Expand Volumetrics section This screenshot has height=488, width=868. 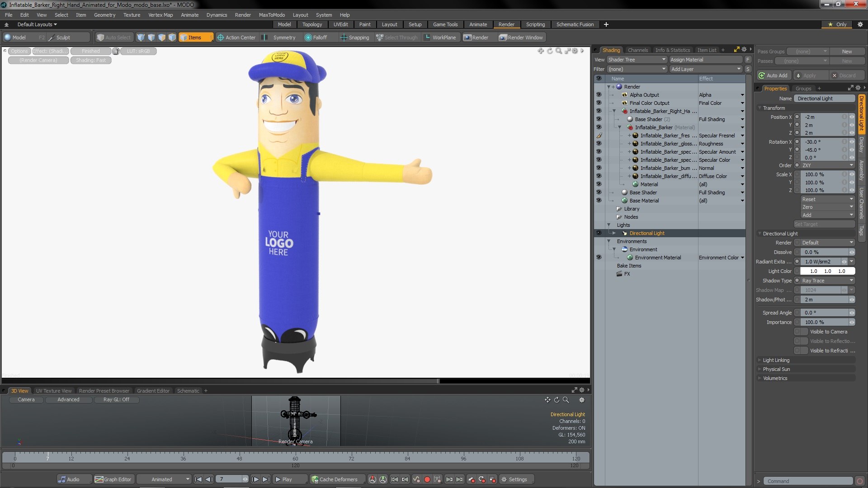775,378
